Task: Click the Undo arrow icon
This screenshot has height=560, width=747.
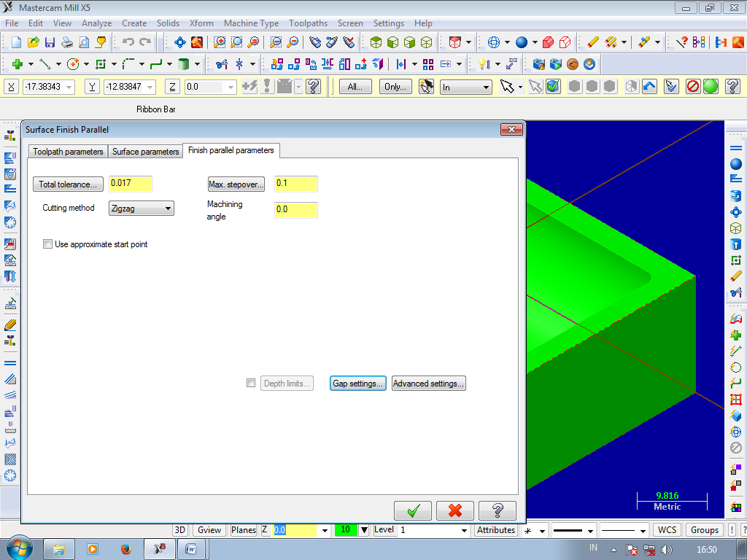Action: (128, 42)
